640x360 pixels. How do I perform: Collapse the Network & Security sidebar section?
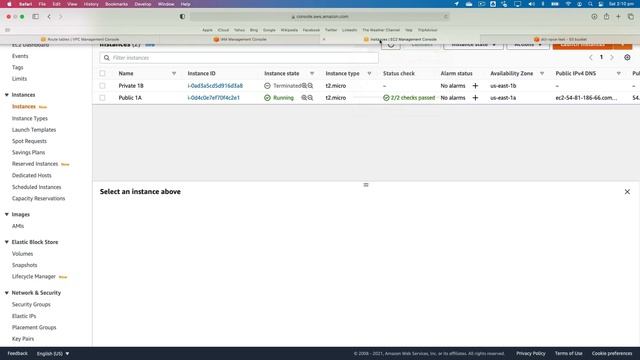(7, 293)
